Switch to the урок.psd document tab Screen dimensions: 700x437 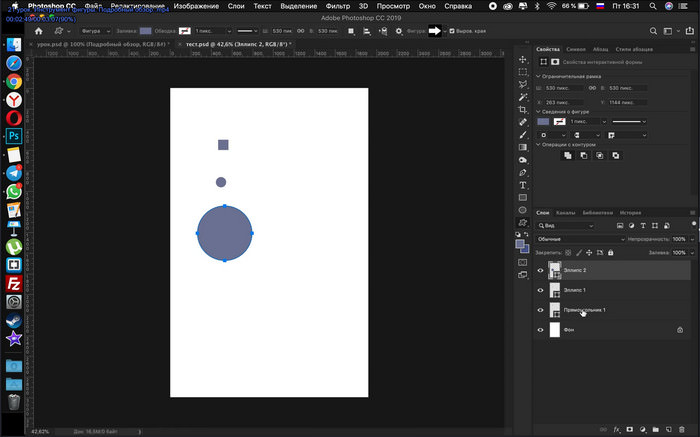click(x=100, y=46)
